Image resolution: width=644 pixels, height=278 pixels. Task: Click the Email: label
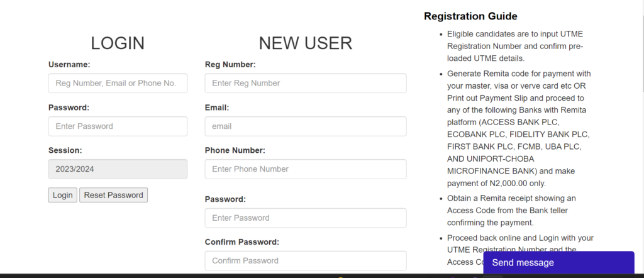[x=217, y=108]
